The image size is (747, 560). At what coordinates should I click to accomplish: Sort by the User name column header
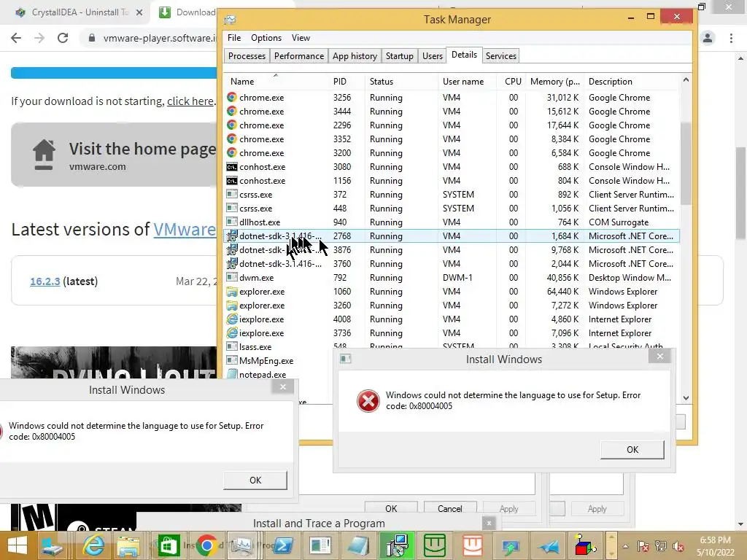tap(467, 82)
